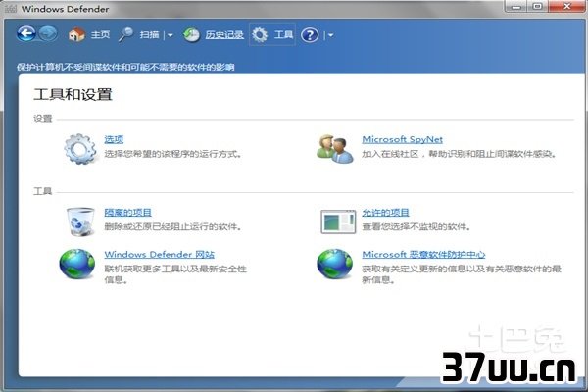
Task: Click the blue Back arrow button
Action: coord(26,34)
